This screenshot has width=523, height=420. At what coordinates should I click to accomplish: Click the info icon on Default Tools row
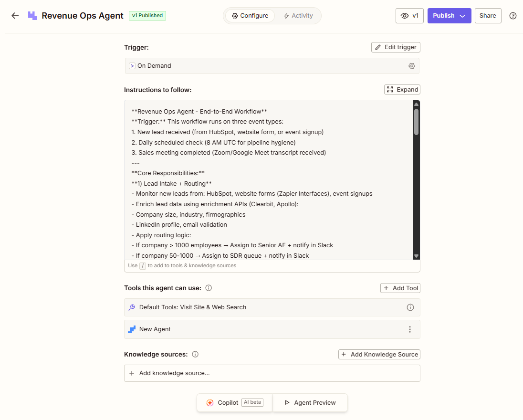coord(410,307)
